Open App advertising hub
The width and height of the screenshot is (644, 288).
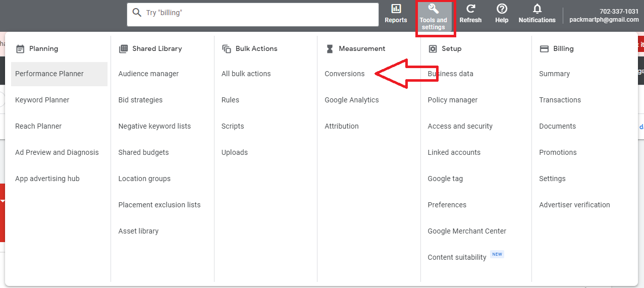point(47,179)
